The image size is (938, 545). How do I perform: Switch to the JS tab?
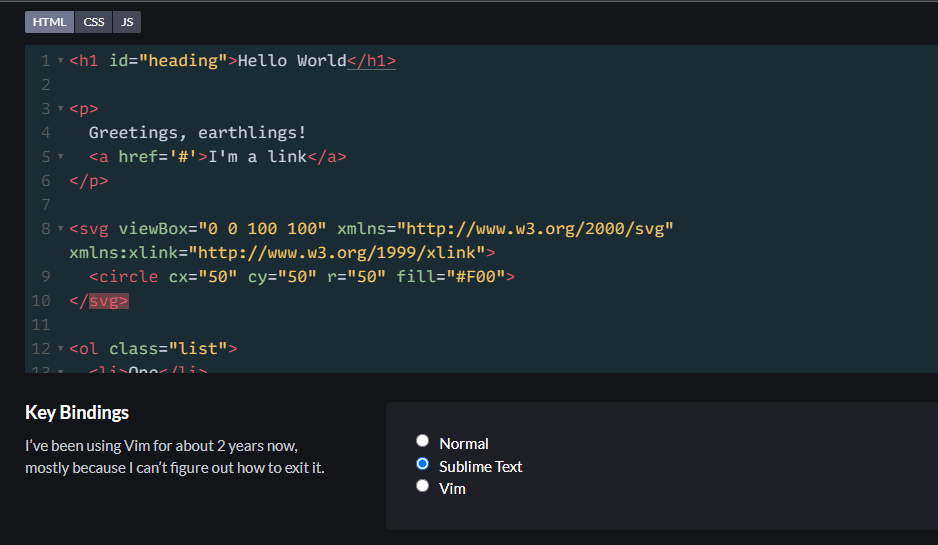pyautogui.click(x=127, y=22)
